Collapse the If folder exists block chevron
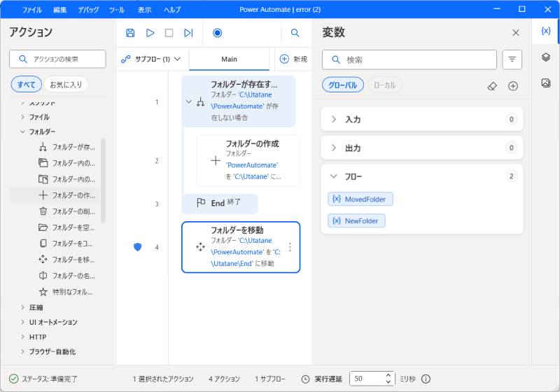The height and width of the screenshot is (392, 560). [188, 101]
